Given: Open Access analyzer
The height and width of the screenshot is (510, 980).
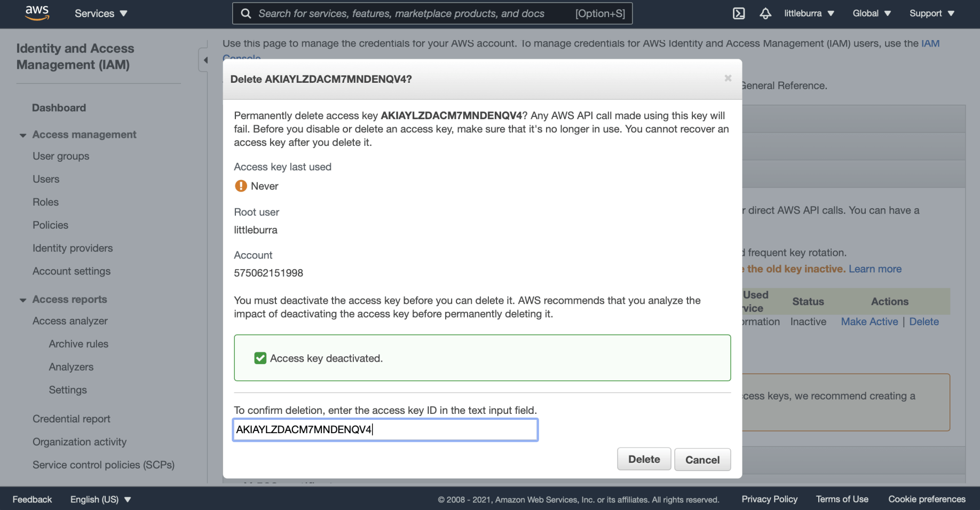Looking at the screenshot, I should [70, 320].
